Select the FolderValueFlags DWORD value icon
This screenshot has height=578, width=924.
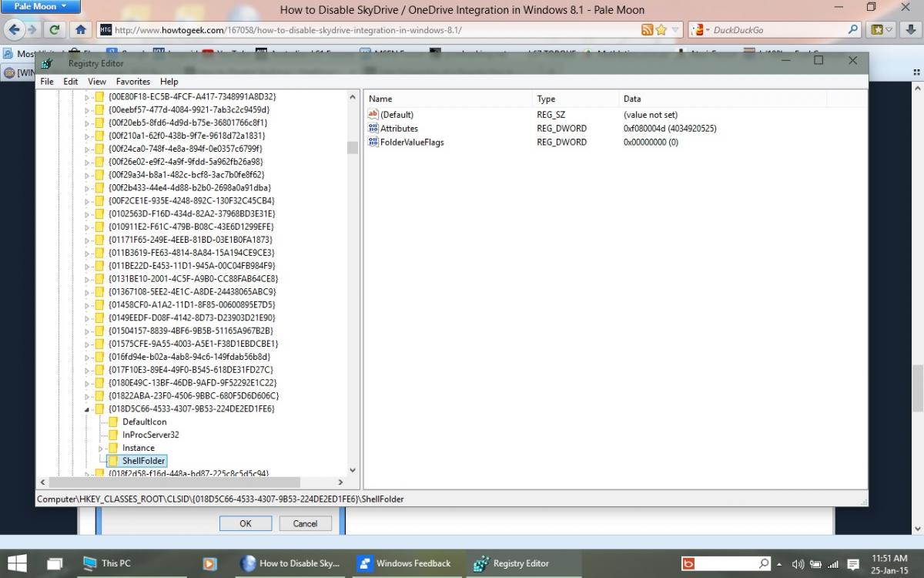(x=373, y=143)
